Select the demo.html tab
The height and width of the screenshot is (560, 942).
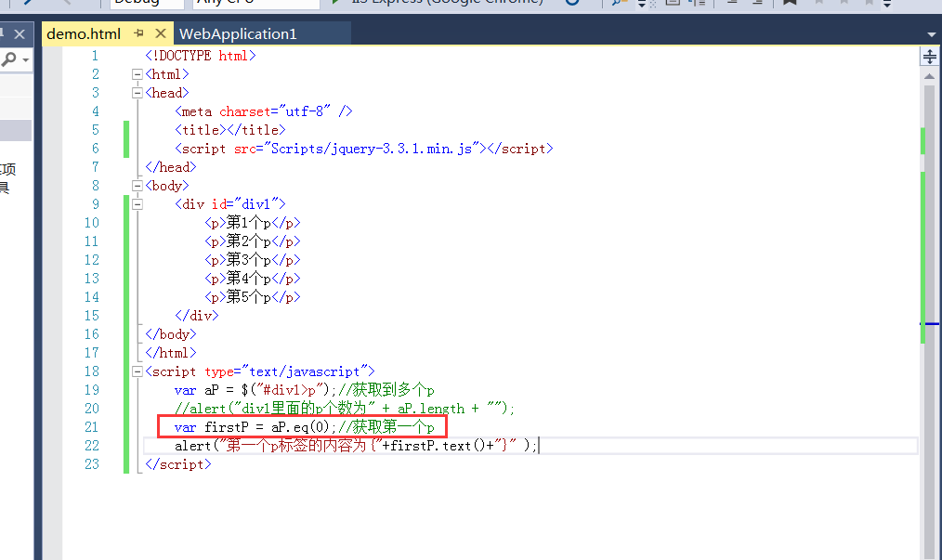tap(84, 33)
